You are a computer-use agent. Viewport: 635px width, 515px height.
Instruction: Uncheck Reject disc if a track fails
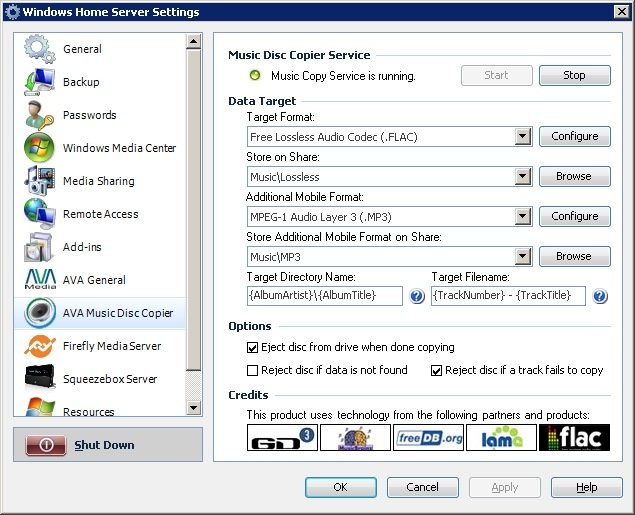pyautogui.click(x=436, y=370)
